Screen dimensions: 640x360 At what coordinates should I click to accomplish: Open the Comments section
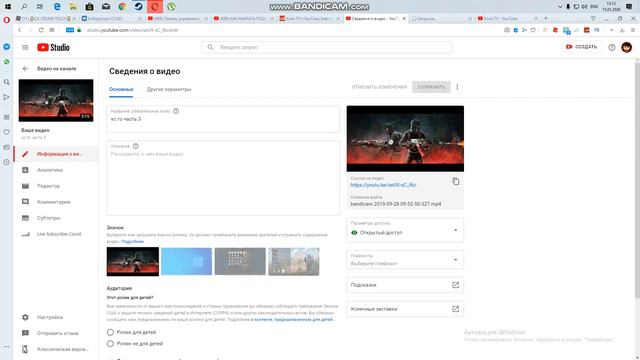53,202
